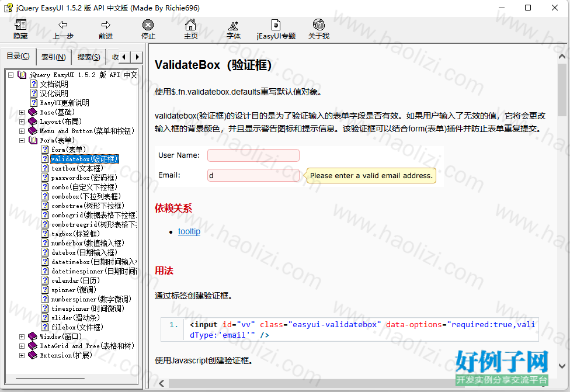This screenshot has height=392, width=570.
Task: Open combo(自定义下拉框) topic
Action: point(84,187)
